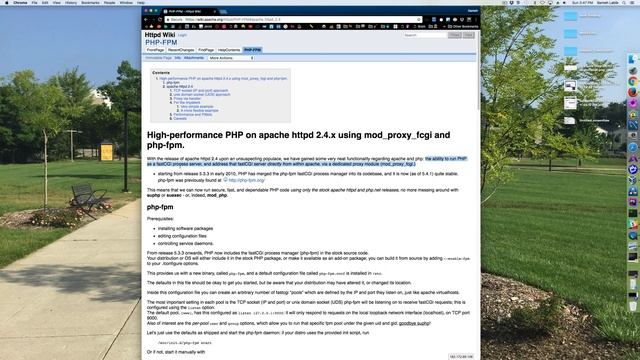Click the first contents link High-performance PHP

click(x=223, y=78)
